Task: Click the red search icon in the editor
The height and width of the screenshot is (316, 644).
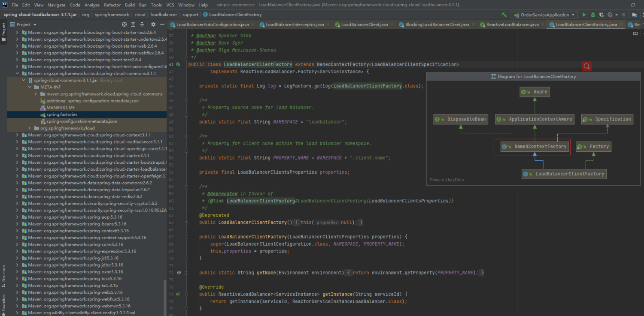Action: 586,66
